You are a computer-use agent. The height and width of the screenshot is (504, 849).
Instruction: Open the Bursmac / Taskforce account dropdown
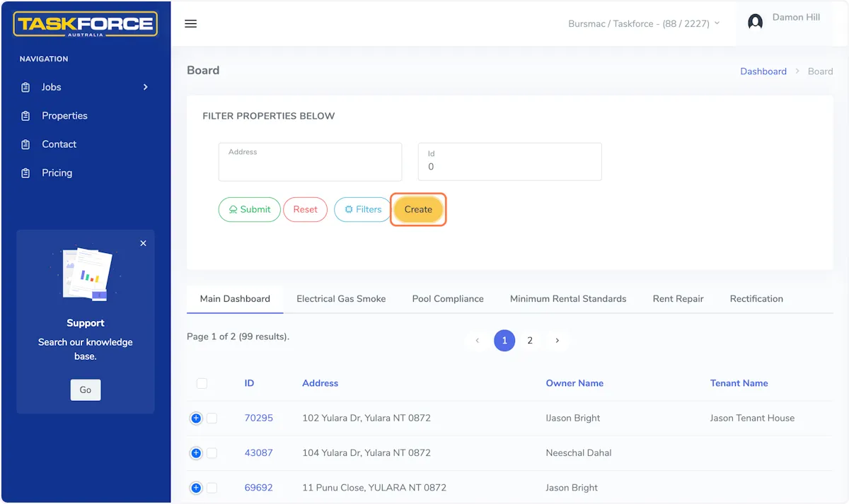(644, 23)
